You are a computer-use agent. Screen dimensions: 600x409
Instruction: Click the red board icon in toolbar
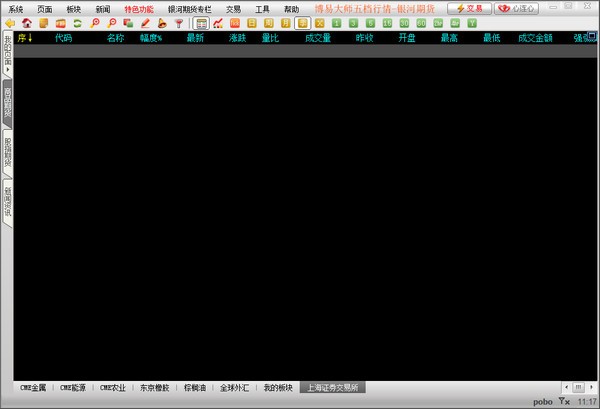pos(60,23)
